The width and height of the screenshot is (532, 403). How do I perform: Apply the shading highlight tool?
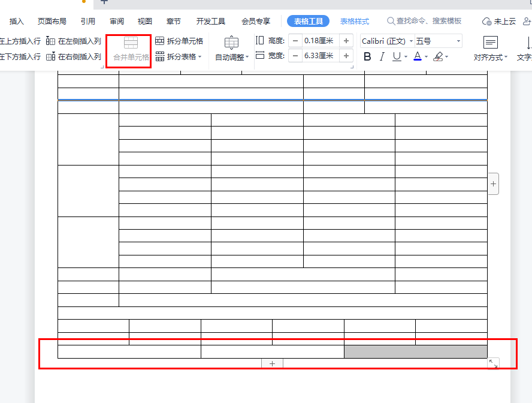[x=438, y=56]
